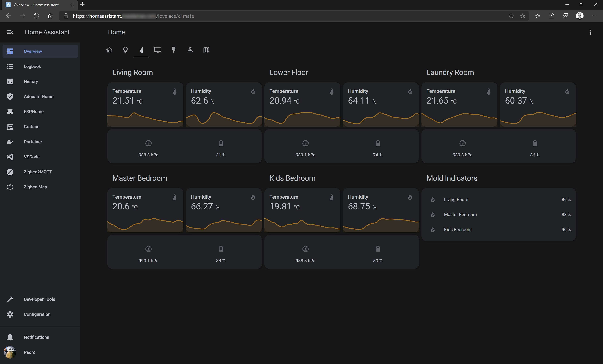
Task: Open Zigbee2MQTT in the sidebar
Action: pos(38,172)
